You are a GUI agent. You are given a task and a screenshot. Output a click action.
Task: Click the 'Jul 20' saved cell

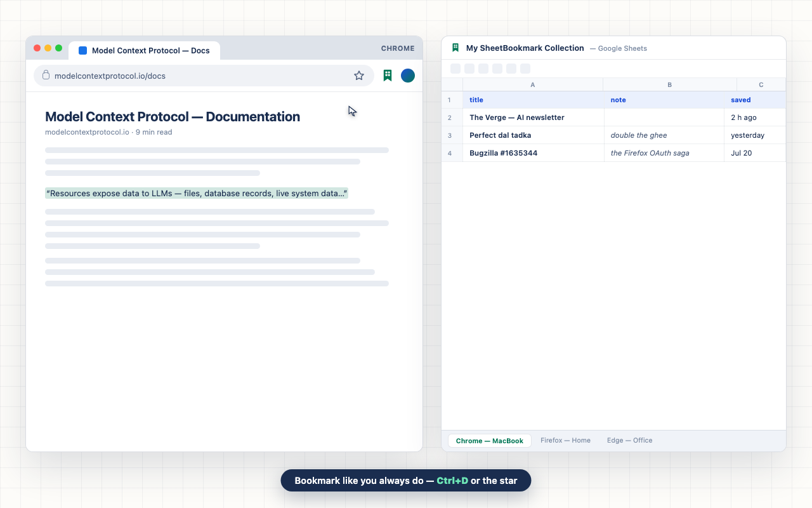[x=755, y=153]
